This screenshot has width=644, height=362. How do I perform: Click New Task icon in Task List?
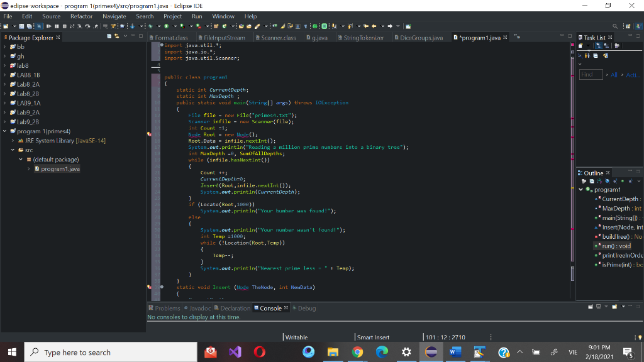(582, 47)
